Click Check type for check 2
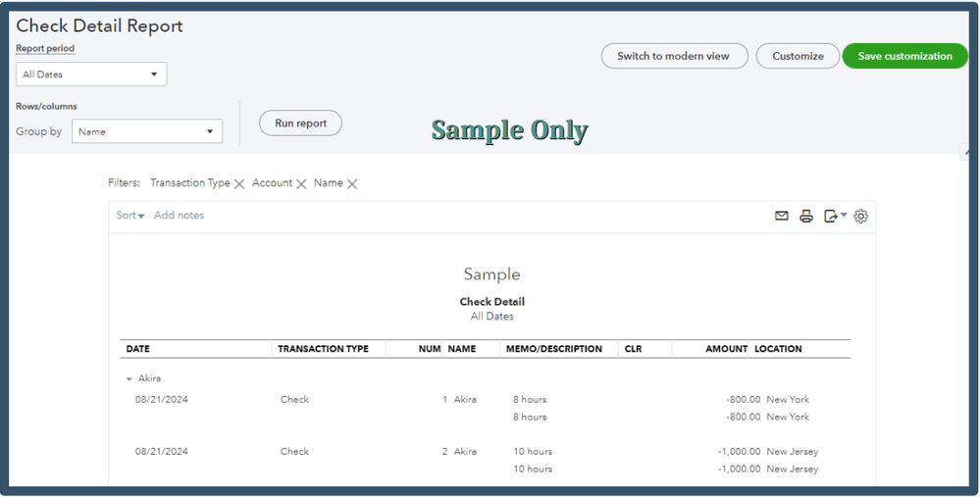 pyautogui.click(x=294, y=452)
